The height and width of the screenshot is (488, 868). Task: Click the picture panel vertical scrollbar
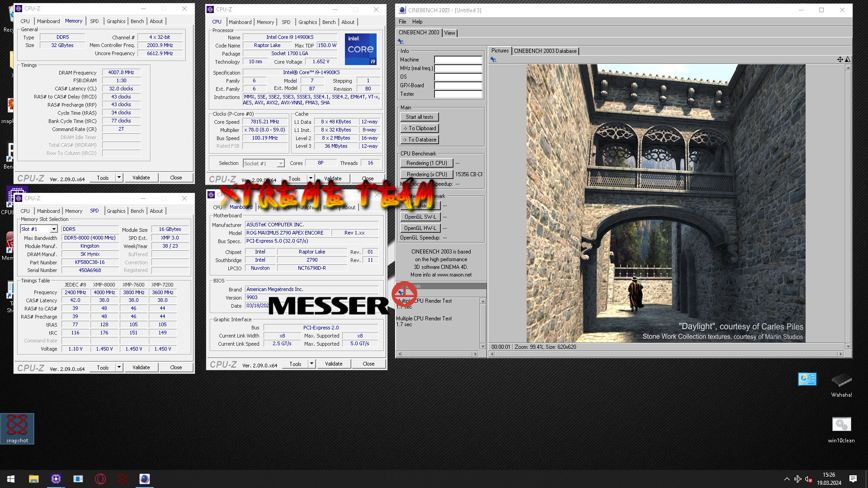pos(848,207)
